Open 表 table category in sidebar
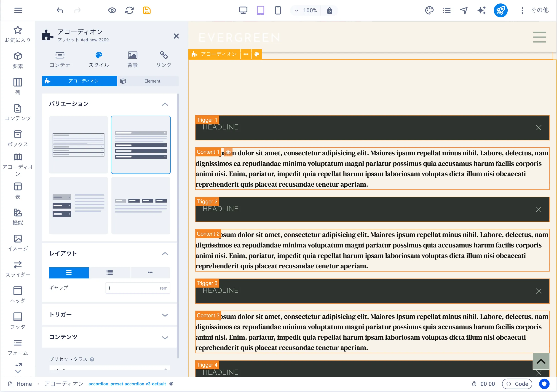This screenshot has width=557, height=392. pyautogui.click(x=18, y=191)
